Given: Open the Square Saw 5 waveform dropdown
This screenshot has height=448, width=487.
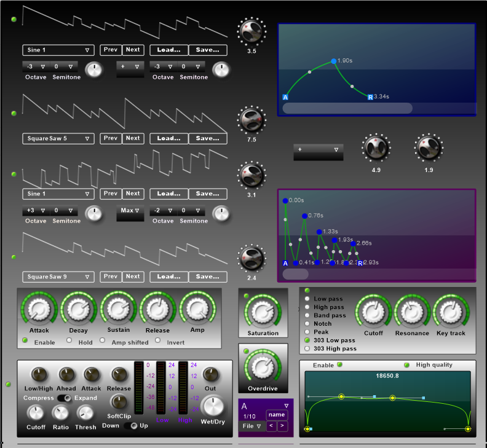Looking at the screenshot, I should pos(58,138).
